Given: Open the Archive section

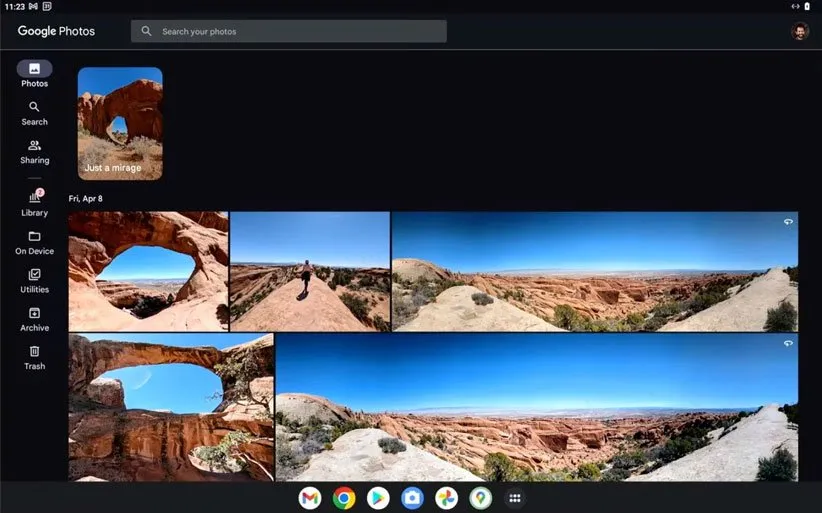Looking at the screenshot, I should (x=34, y=319).
